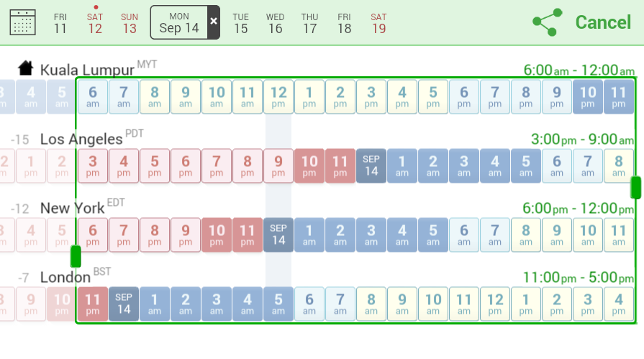Click the home icon beside Kuala Lumpur
This screenshot has height=359, width=644.
click(x=26, y=68)
